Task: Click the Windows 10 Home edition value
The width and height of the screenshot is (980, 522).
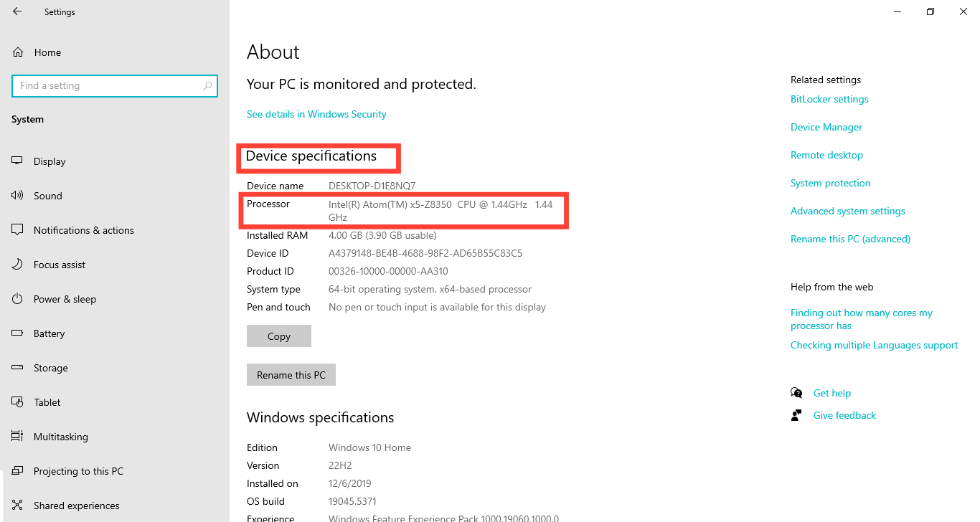Action: [369, 447]
